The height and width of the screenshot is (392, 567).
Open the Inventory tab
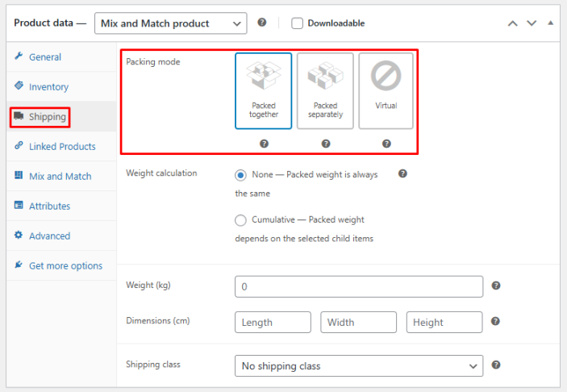48,87
